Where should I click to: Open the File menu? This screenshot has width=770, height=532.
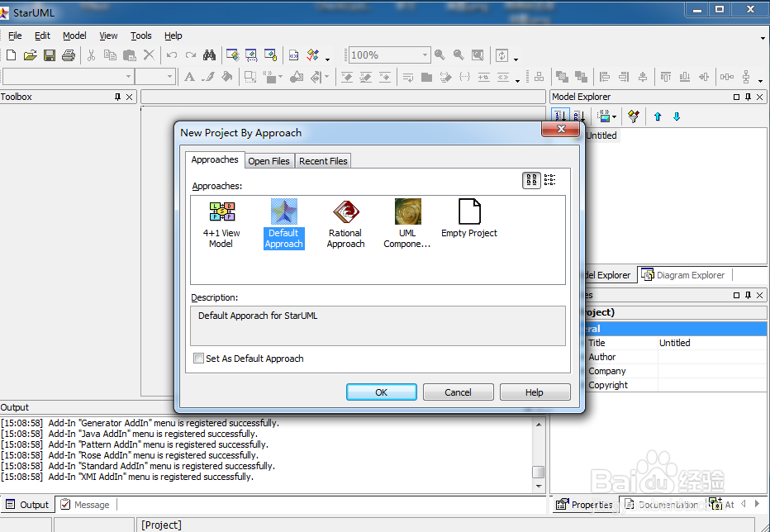(15, 36)
